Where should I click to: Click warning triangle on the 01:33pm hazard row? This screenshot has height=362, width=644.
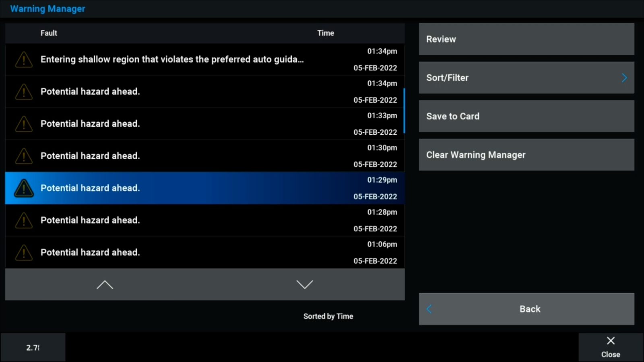click(24, 124)
